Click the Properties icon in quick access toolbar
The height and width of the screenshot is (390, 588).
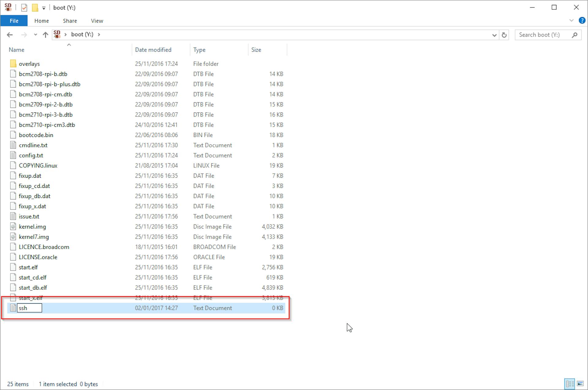(24, 8)
